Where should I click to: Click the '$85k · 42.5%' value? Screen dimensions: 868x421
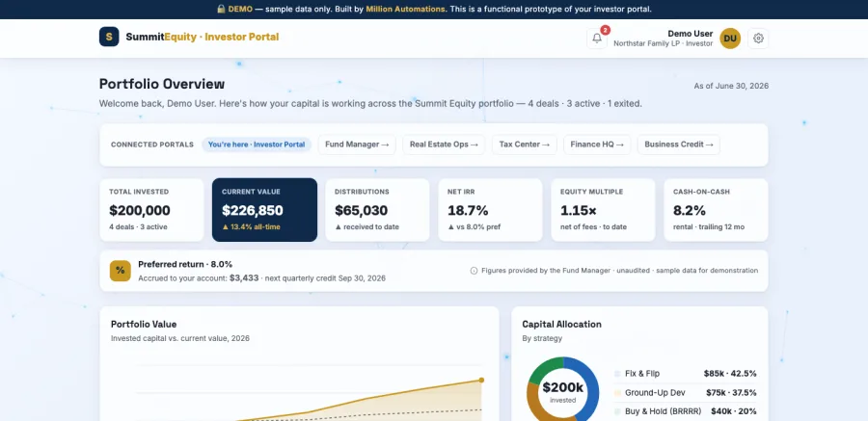pyautogui.click(x=730, y=374)
